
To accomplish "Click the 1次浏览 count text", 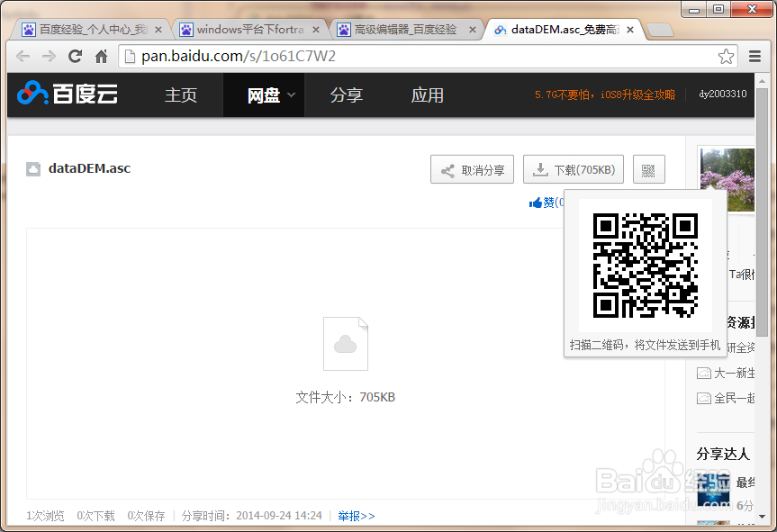I will 45,516.
